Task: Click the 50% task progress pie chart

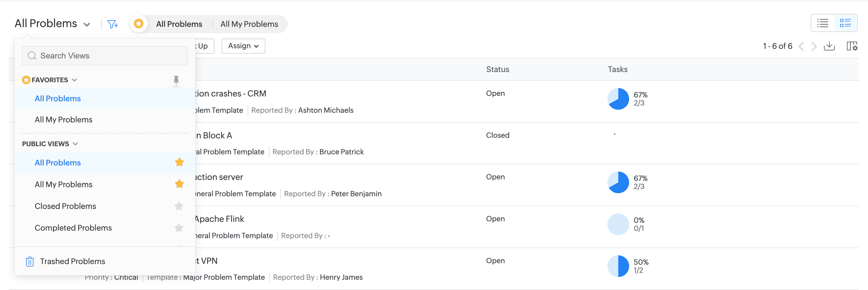Action: [618, 266]
